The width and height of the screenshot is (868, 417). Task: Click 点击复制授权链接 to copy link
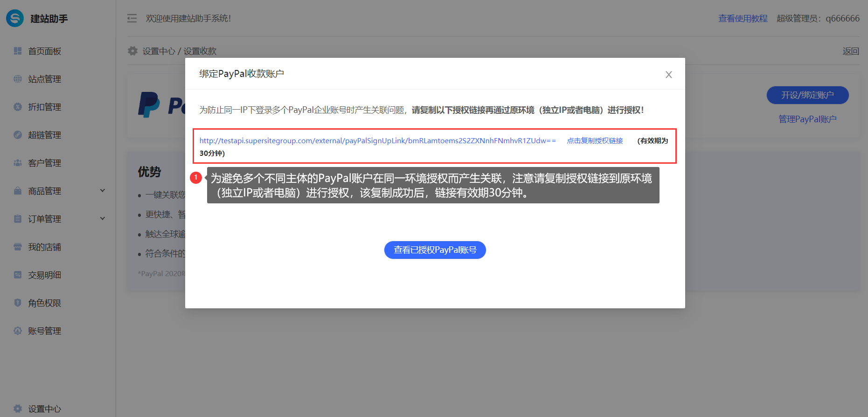[x=595, y=140]
